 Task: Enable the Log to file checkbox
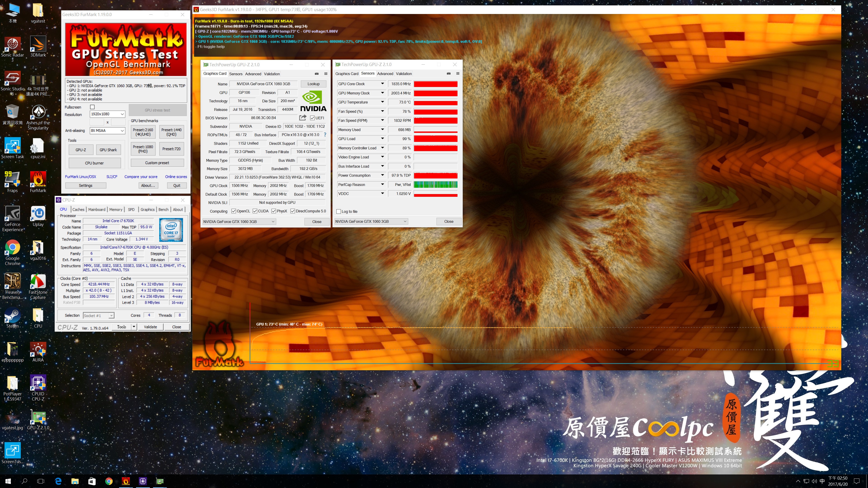[x=339, y=211]
